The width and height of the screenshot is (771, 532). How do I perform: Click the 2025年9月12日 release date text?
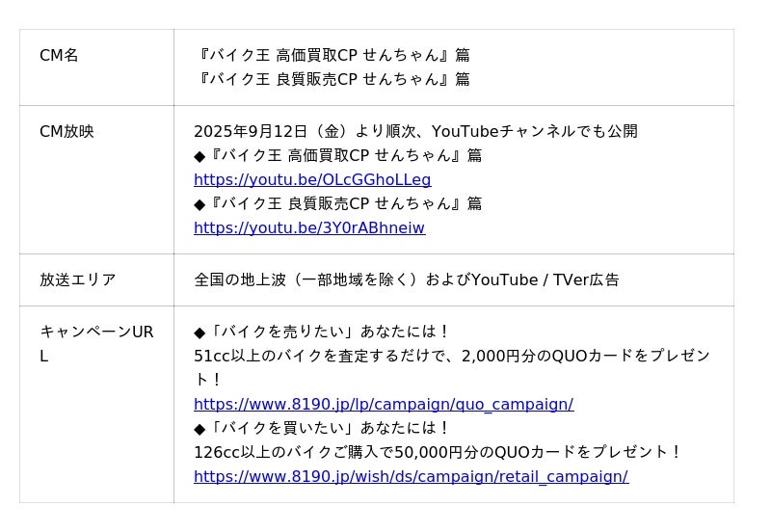click(x=251, y=131)
